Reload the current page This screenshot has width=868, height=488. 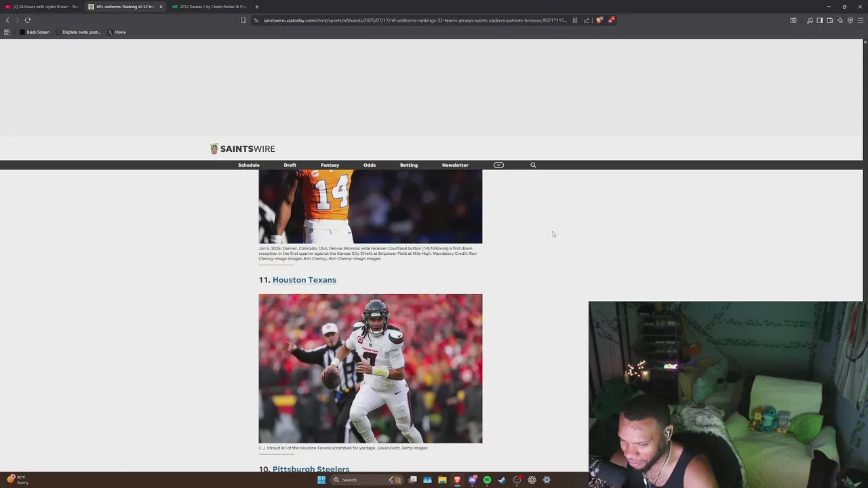[28, 20]
